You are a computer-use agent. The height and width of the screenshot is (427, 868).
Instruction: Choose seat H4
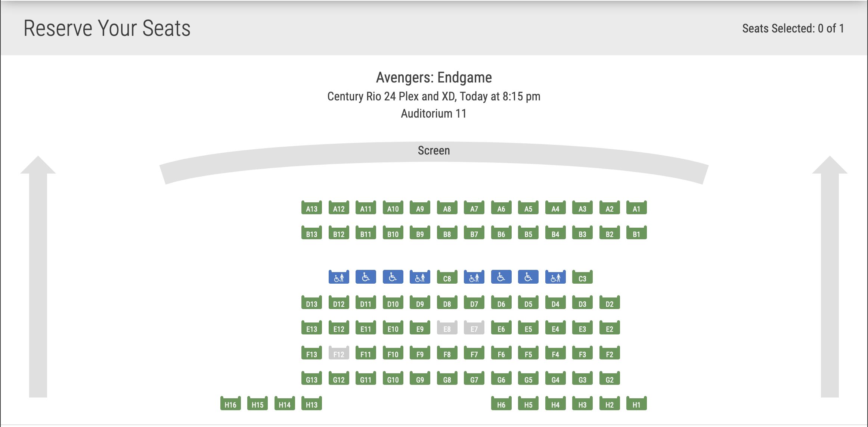tap(555, 403)
